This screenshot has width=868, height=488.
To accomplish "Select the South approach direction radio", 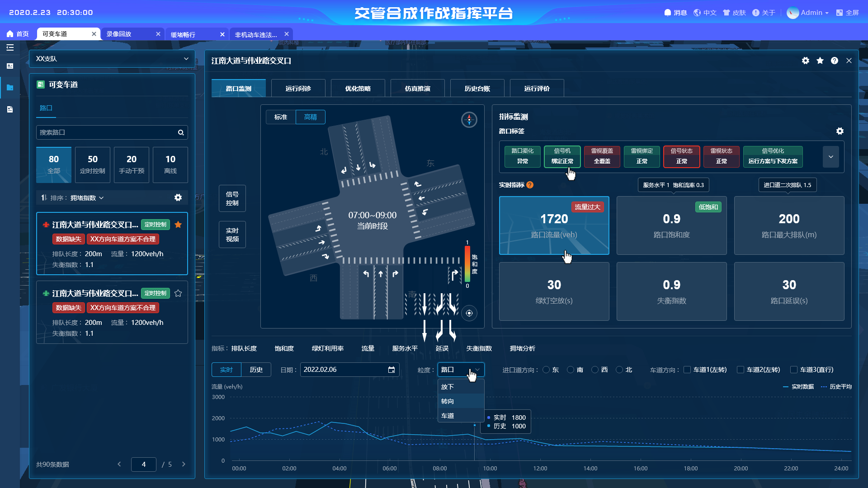I will coord(571,370).
